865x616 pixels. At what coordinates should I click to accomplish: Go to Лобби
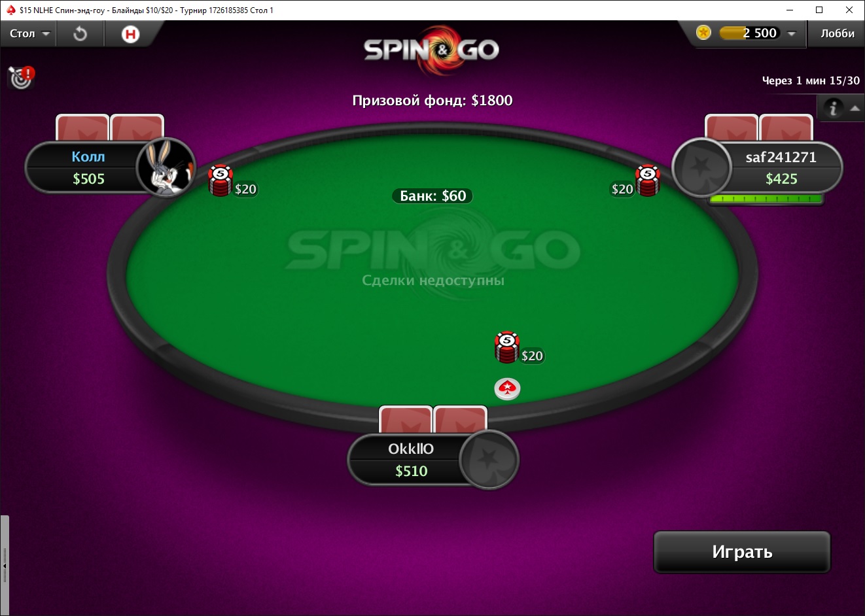click(838, 33)
